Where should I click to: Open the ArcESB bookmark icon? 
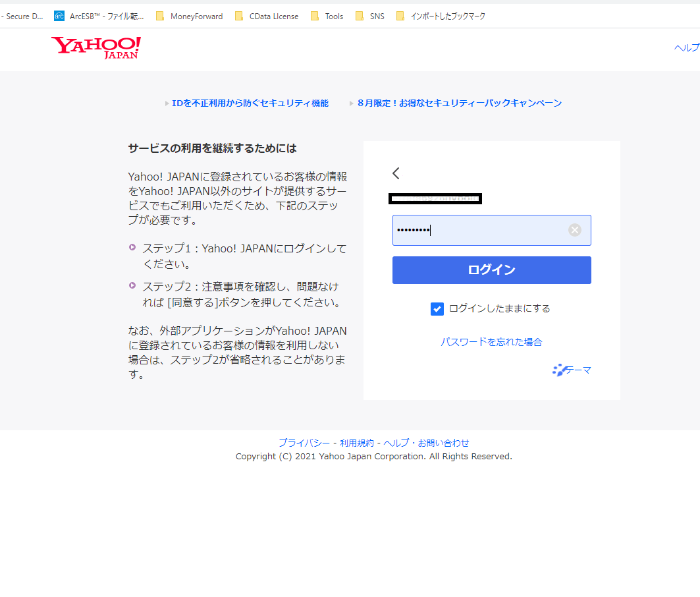(x=59, y=16)
